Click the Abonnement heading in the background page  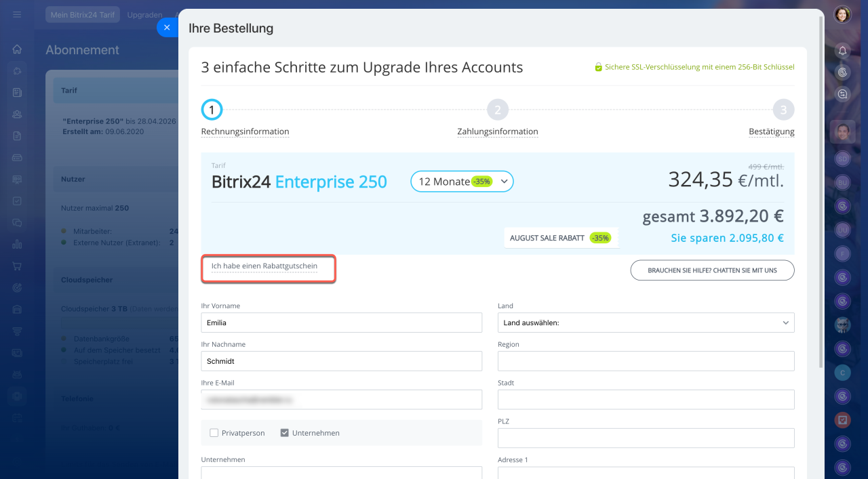click(x=82, y=50)
